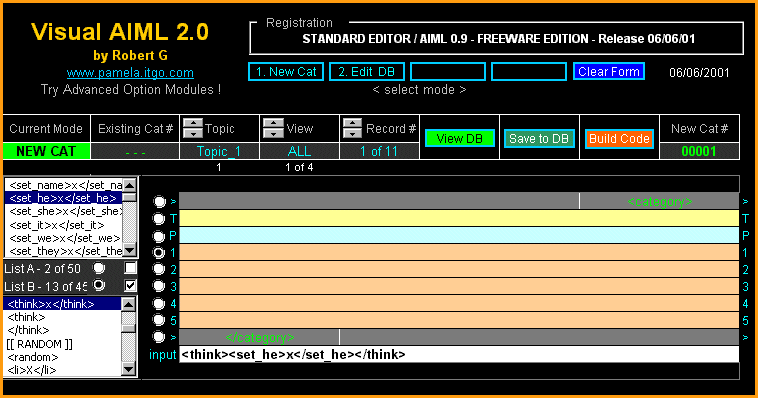
Task: Click the green <category> opening tag label
Action: pyautogui.click(x=659, y=201)
